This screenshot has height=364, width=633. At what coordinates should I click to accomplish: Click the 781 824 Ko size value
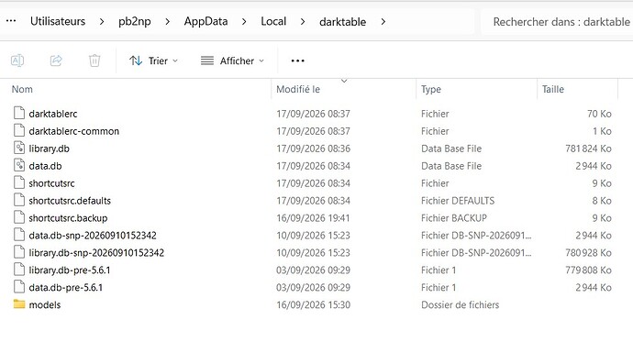pos(588,149)
